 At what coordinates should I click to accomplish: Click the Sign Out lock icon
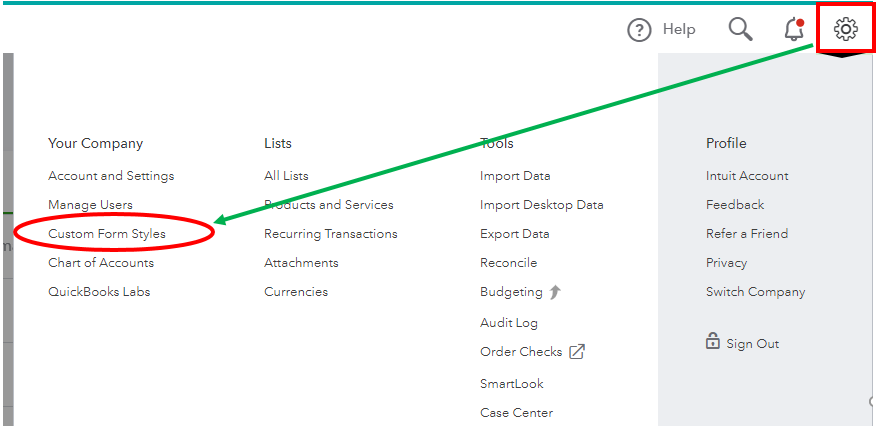point(712,341)
